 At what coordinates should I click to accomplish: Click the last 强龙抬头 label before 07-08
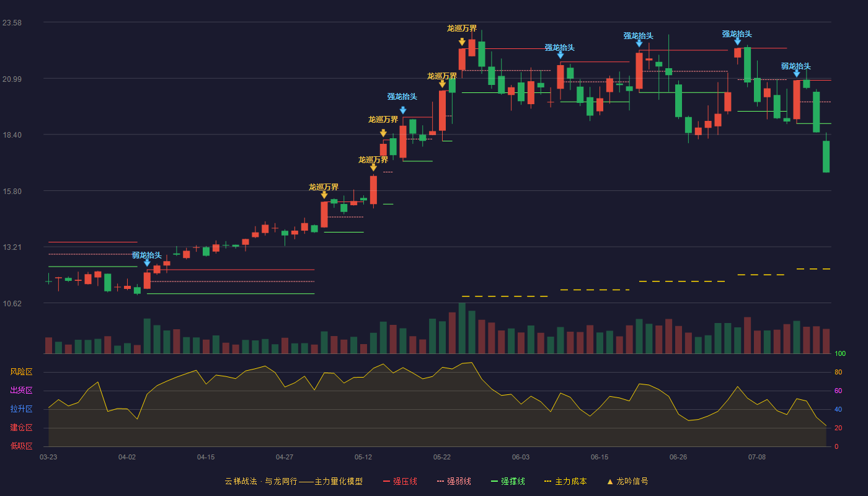click(x=737, y=34)
